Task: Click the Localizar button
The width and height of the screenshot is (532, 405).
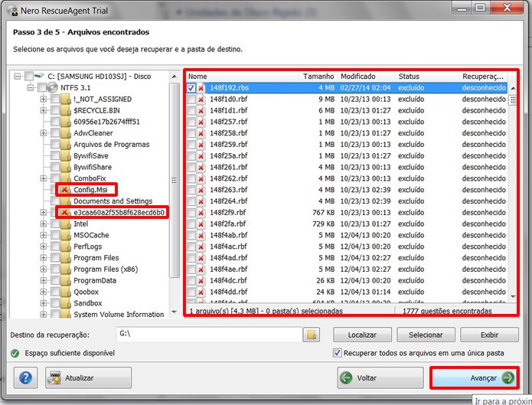Action: (x=362, y=335)
